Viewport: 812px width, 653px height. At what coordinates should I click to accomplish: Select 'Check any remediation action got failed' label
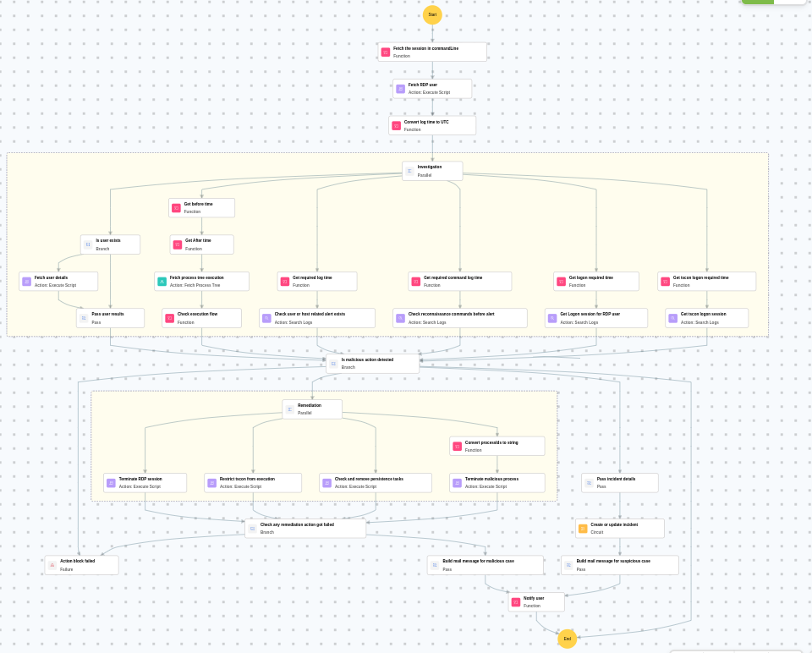(297, 524)
